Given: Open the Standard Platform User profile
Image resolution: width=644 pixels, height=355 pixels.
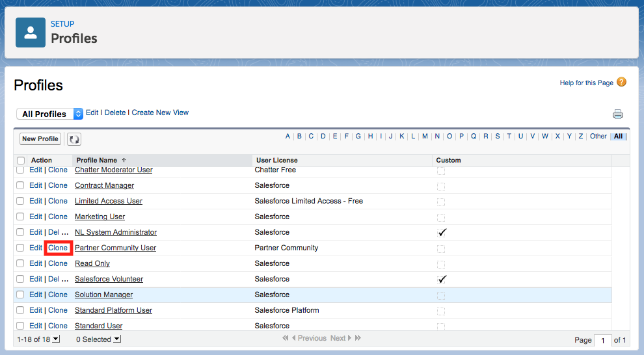Looking at the screenshot, I should (113, 310).
